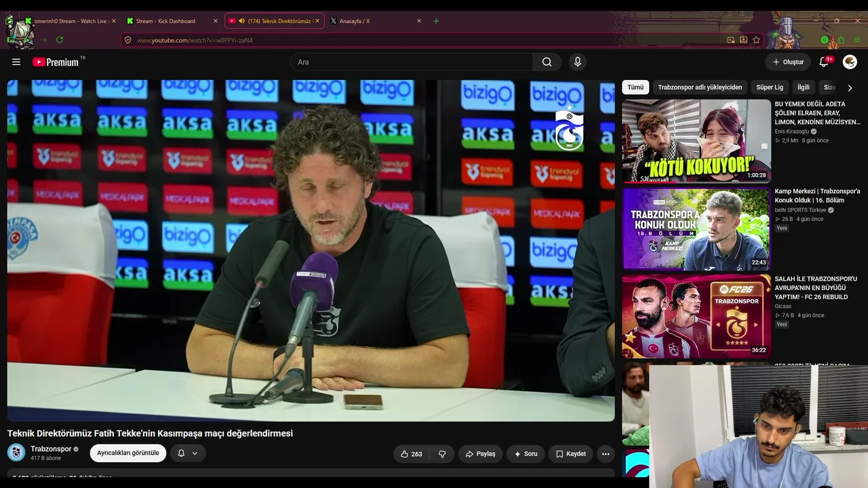Like the video with thumbs up
The height and width of the screenshot is (488, 868).
(x=412, y=453)
